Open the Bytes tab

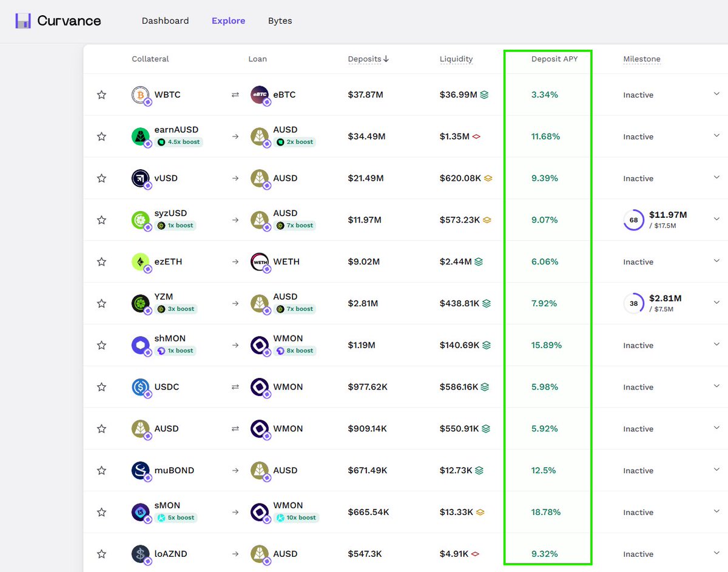pyautogui.click(x=280, y=21)
